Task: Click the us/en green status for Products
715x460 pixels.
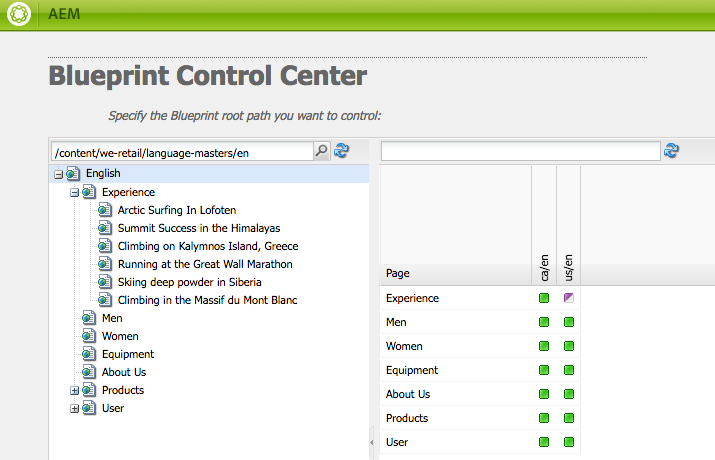Action: pyautogui.click(x=569, y=418)
